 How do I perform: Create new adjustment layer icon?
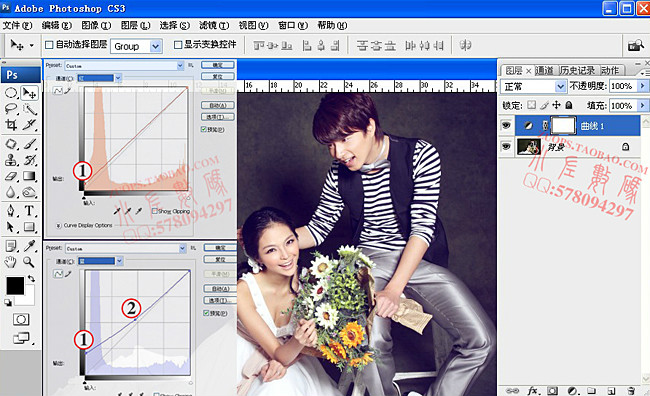point(572,391)
